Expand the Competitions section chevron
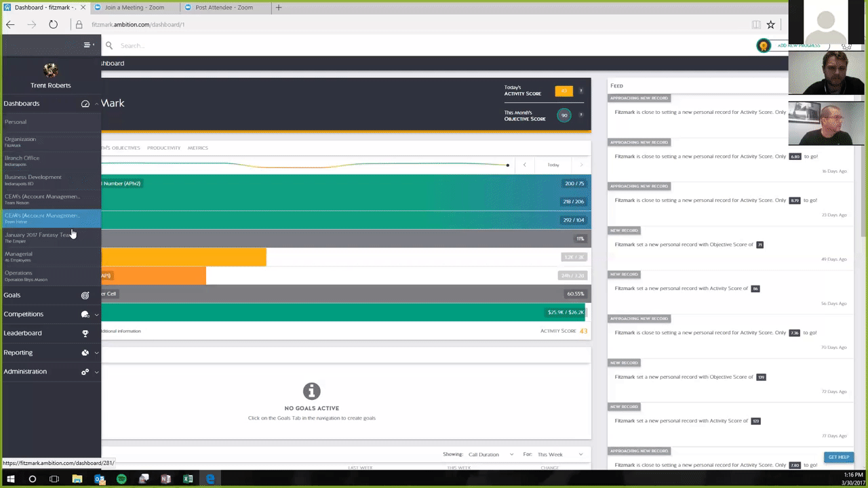This screenshot has width=868, height=488. tap(96, 314)
